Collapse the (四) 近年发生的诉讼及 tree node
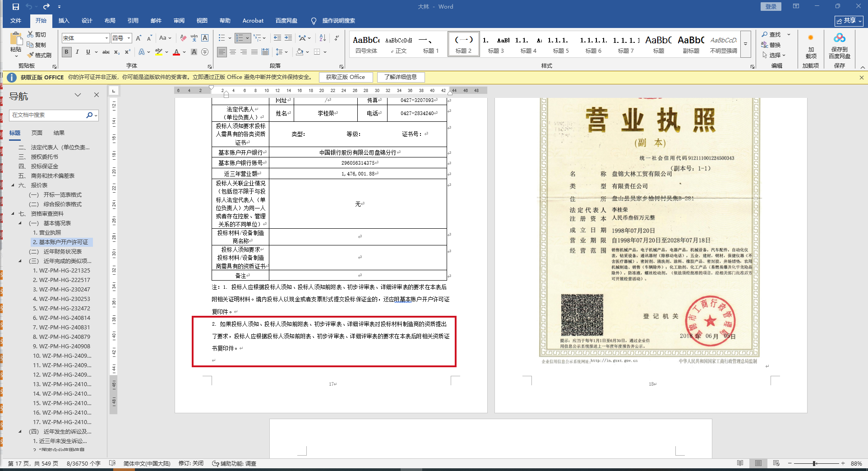Viewport: 868px width, 471px height. tap(20, 431)
